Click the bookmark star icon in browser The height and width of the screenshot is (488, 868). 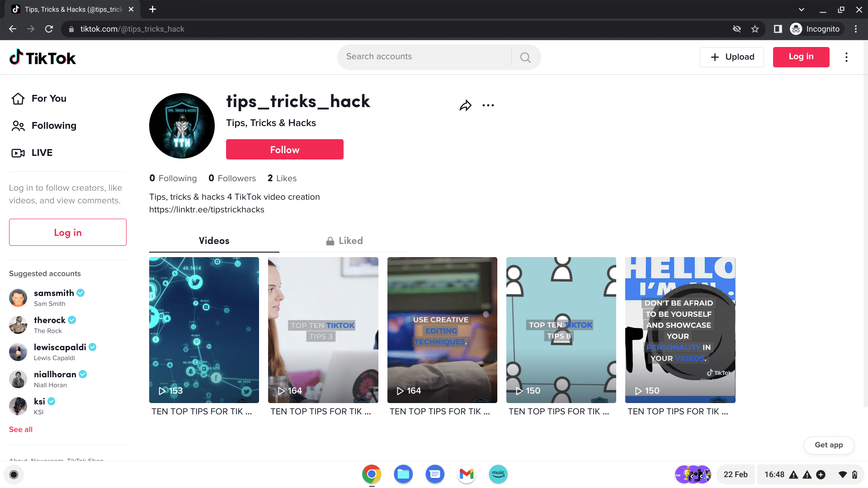(x=754, y=28)
